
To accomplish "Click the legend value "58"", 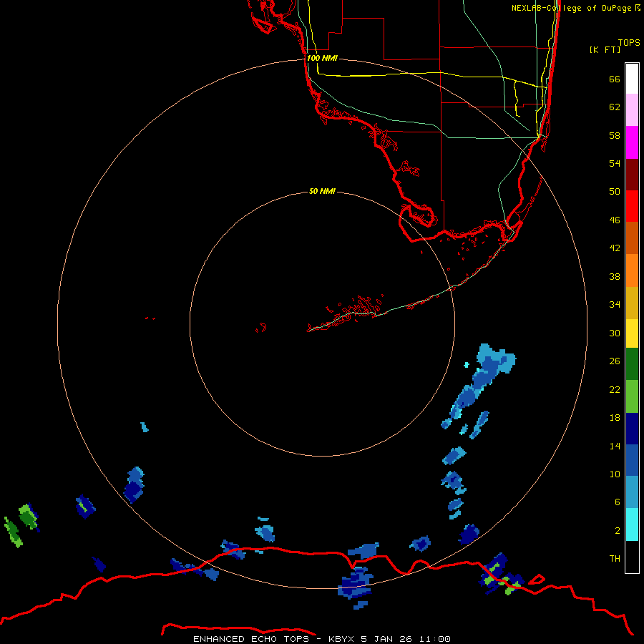I will pos(615,135).
